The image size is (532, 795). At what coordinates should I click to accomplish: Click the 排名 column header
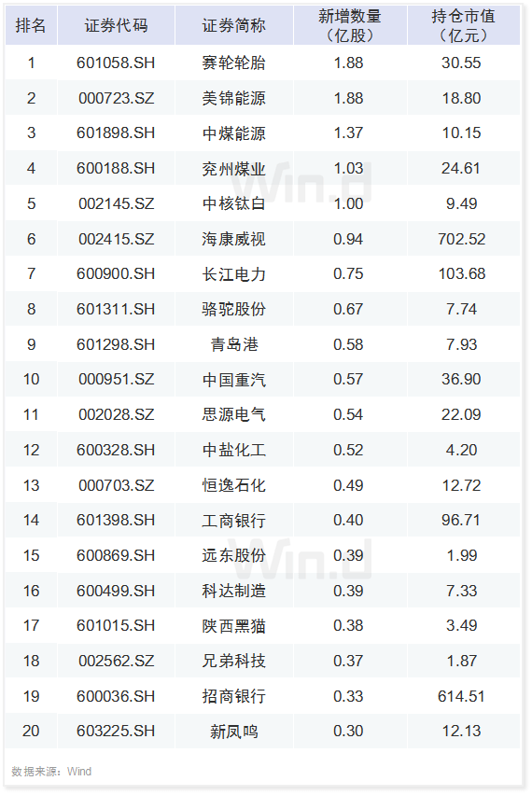point(31,25)
